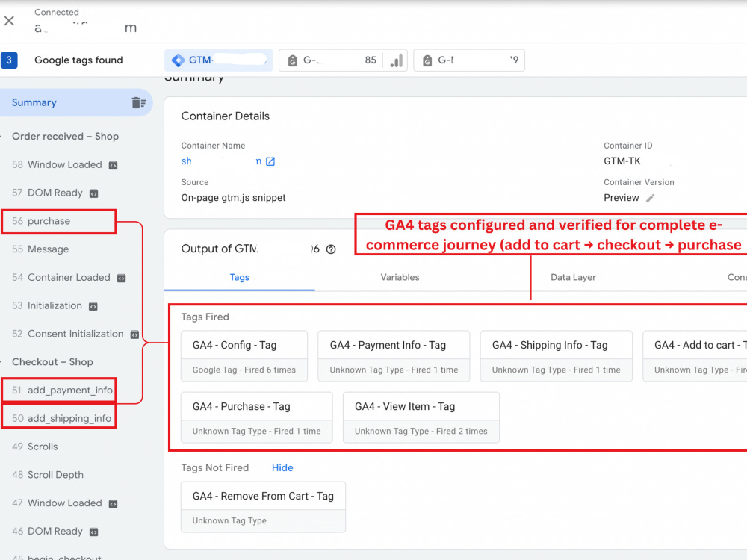Image resolution: width=747 pixels, height=560 pixels.
Task: Select event 52 Consent Initialization
Action: point(68,334)
